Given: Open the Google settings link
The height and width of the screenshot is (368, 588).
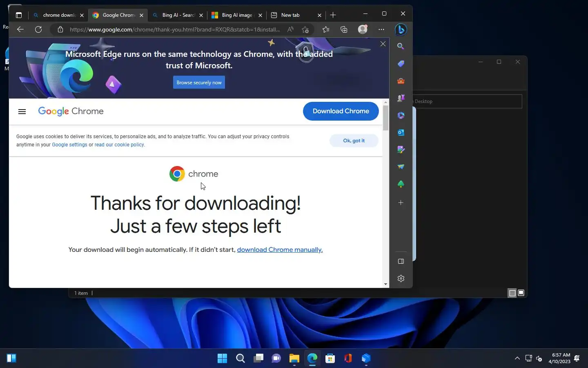Looking at the screenshot, I should click(x=69, y=145).
